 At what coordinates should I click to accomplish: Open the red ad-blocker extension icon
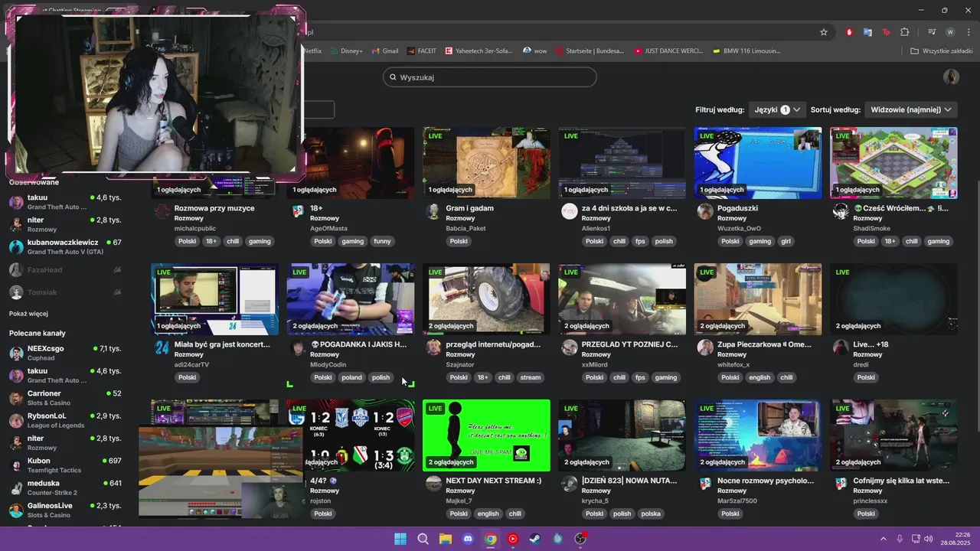pyautogui.click(x=849, y=32)
